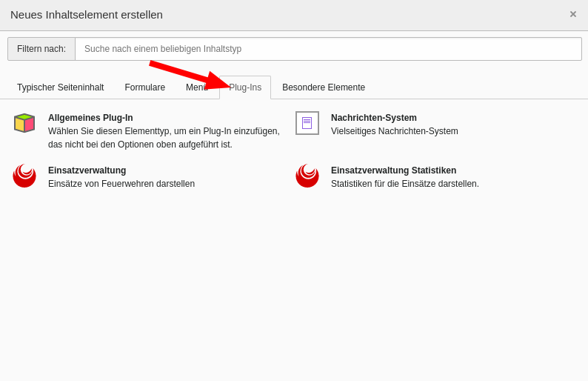Choose Nachrichten-System title
This screenshot has width=588, height=381.
pyautogui.click(x=373, y=118)
